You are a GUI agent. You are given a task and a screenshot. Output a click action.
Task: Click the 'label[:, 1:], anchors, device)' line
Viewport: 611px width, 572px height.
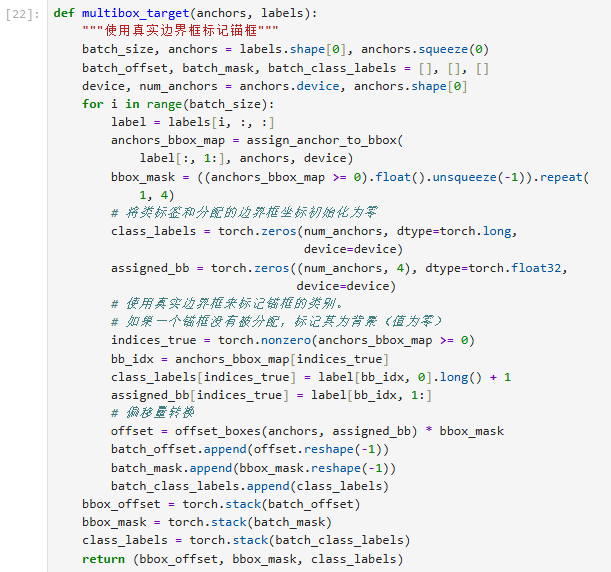point(246,158)
